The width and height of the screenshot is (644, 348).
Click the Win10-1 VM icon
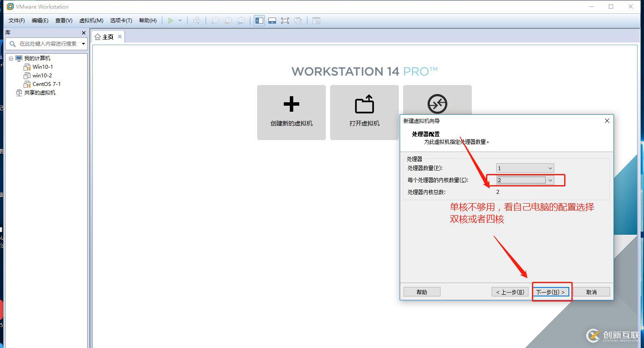[27, 67]
